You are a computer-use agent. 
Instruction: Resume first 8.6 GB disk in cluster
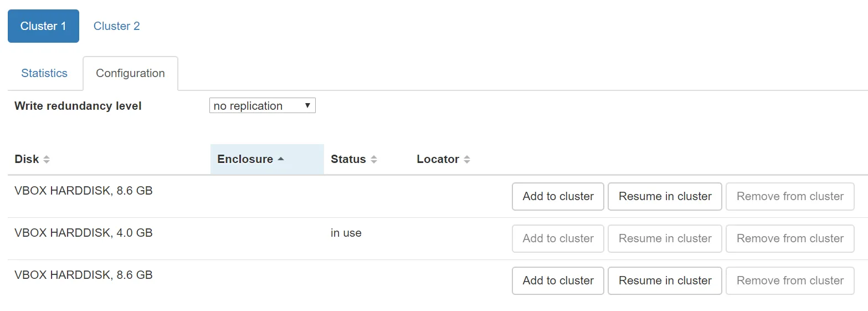coord(665,196)
